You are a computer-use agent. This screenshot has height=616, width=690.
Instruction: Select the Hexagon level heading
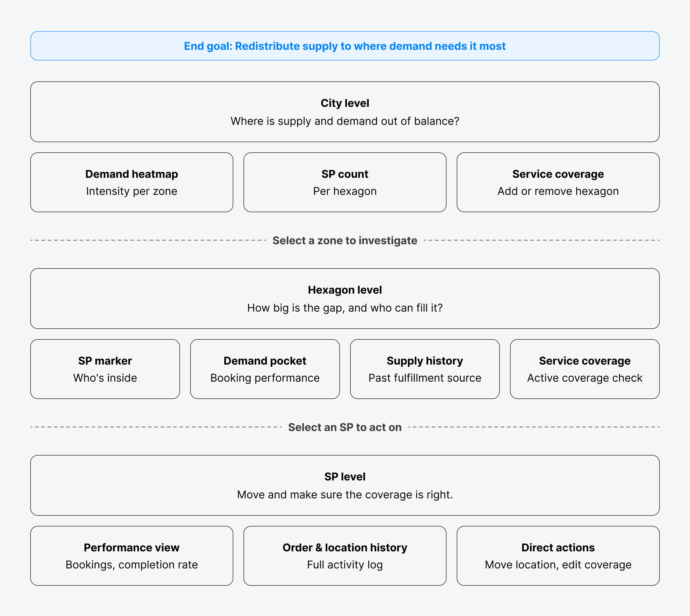click(x=345, y=290)
